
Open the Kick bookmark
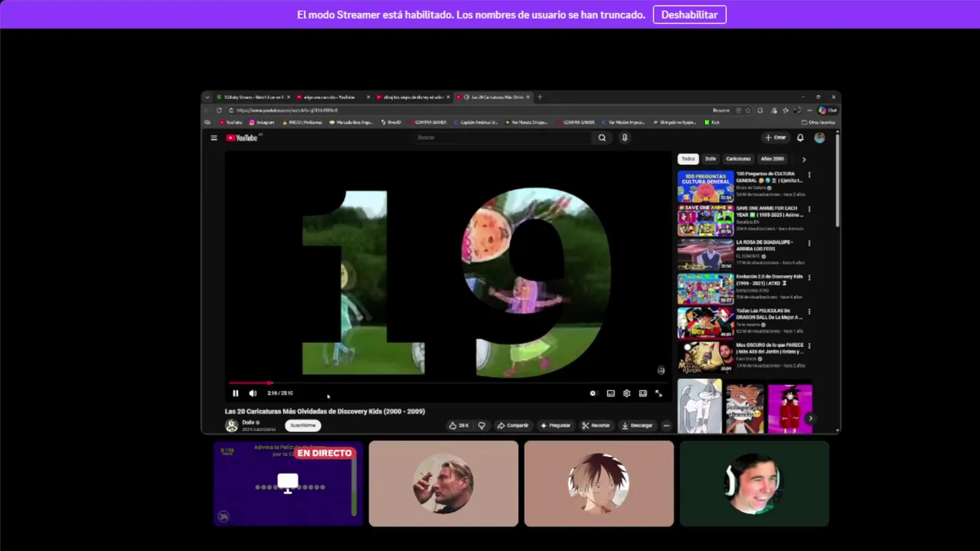click(712, 122)
